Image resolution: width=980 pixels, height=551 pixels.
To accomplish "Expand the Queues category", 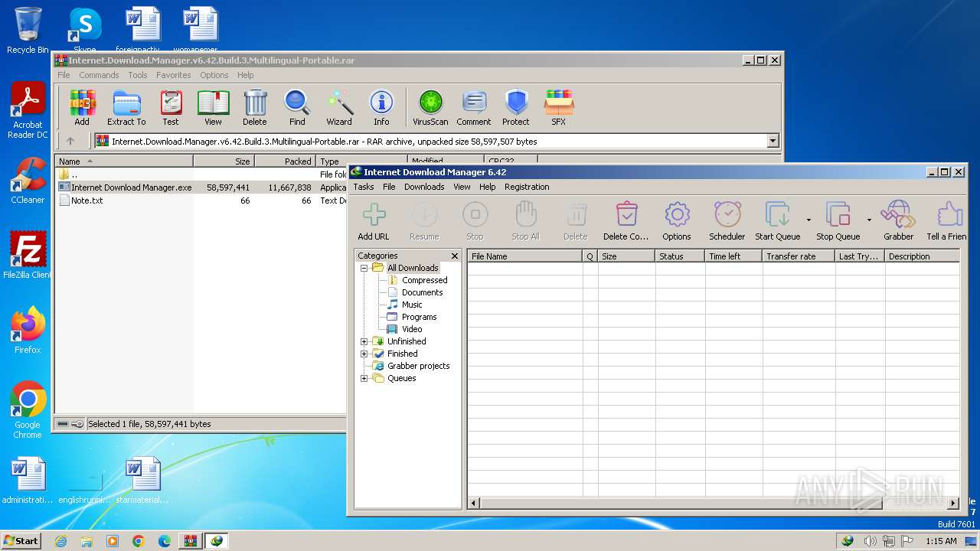I will pos(364,378).
